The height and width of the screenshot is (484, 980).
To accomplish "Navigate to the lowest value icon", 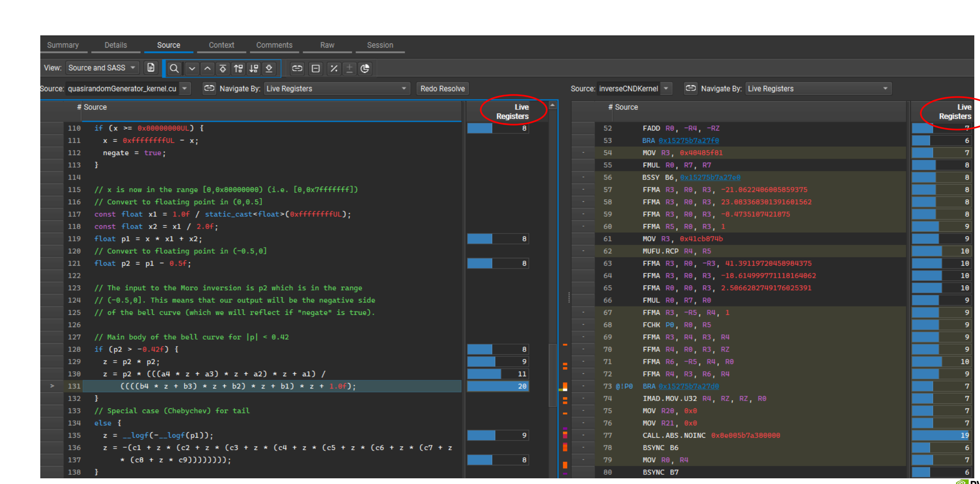I will pos(269,68).
